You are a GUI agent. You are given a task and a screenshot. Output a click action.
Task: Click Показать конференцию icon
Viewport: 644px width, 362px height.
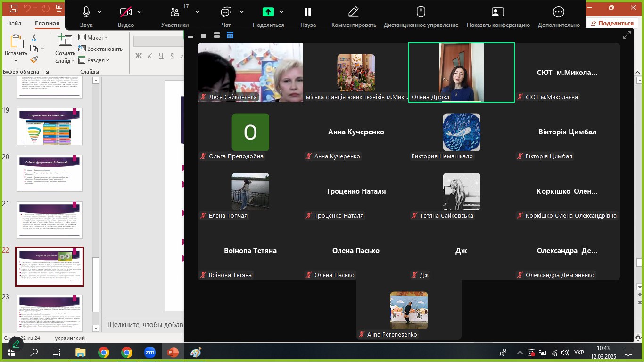pos(498,12)
